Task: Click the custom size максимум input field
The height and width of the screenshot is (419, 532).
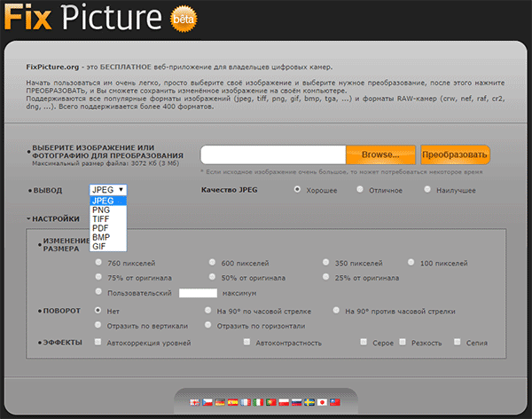Action: (198, 293)
